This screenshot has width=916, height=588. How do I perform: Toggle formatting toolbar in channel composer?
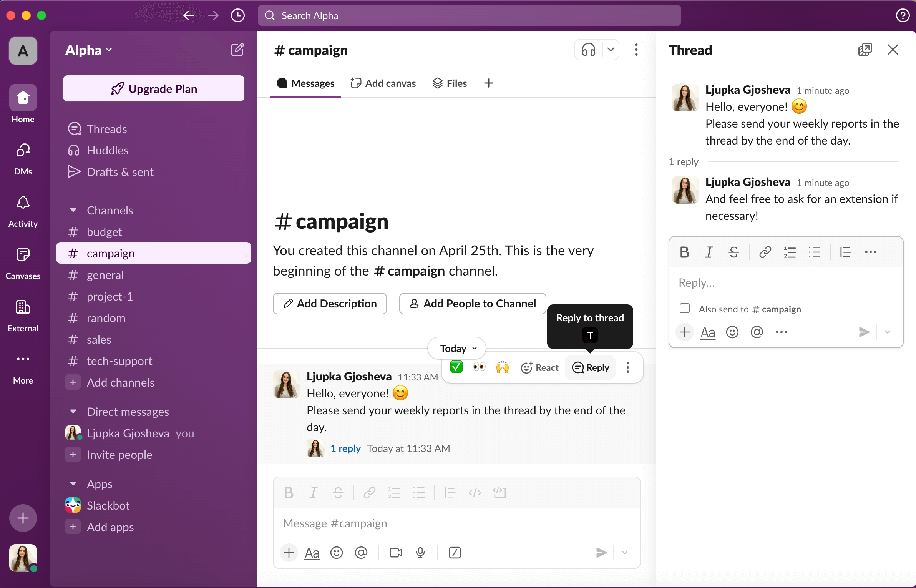(x=312, y=553)
